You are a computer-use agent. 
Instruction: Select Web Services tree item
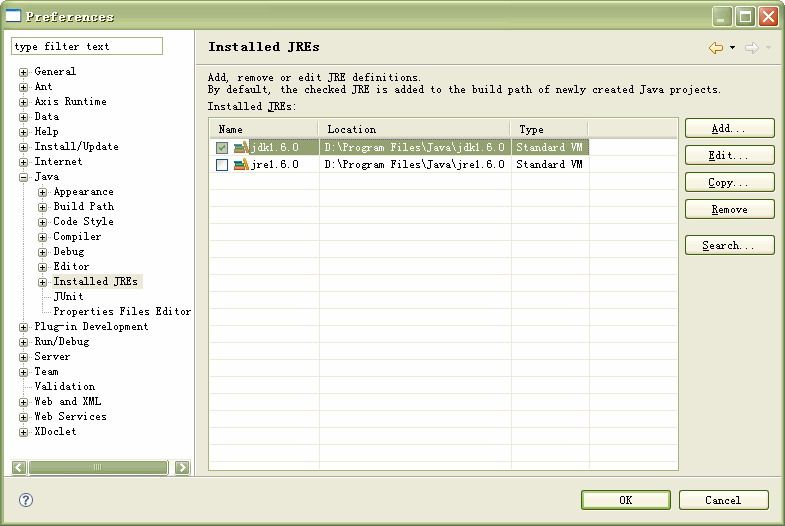tap(70, 416)
